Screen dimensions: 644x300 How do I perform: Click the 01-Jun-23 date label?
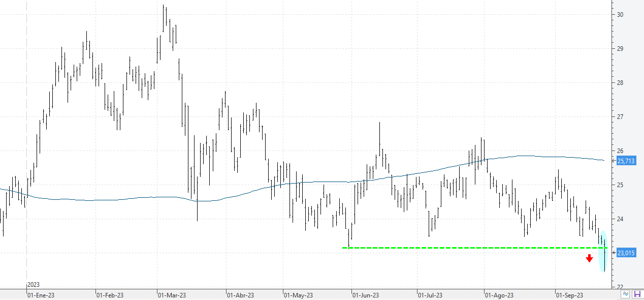(366, 295)
